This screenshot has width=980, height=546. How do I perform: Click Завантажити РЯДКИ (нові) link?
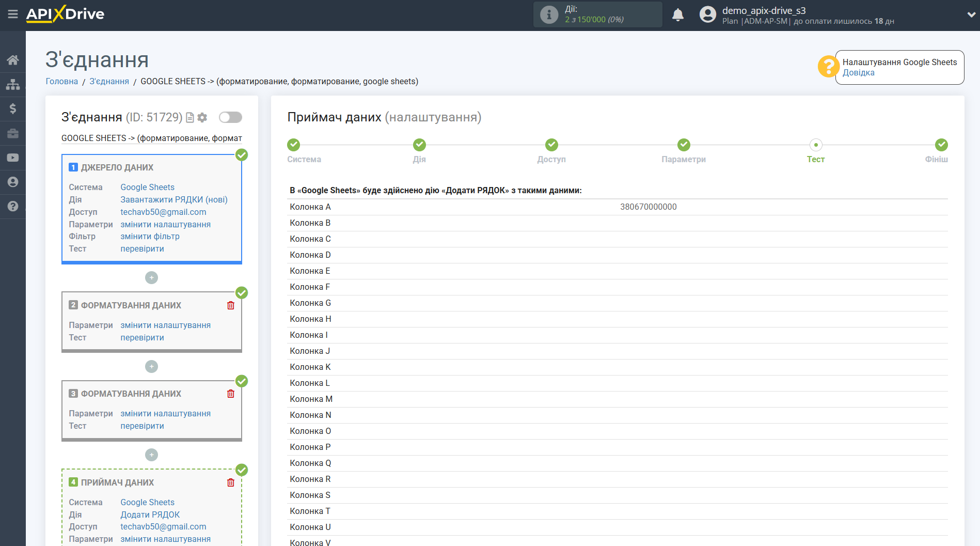174,199
